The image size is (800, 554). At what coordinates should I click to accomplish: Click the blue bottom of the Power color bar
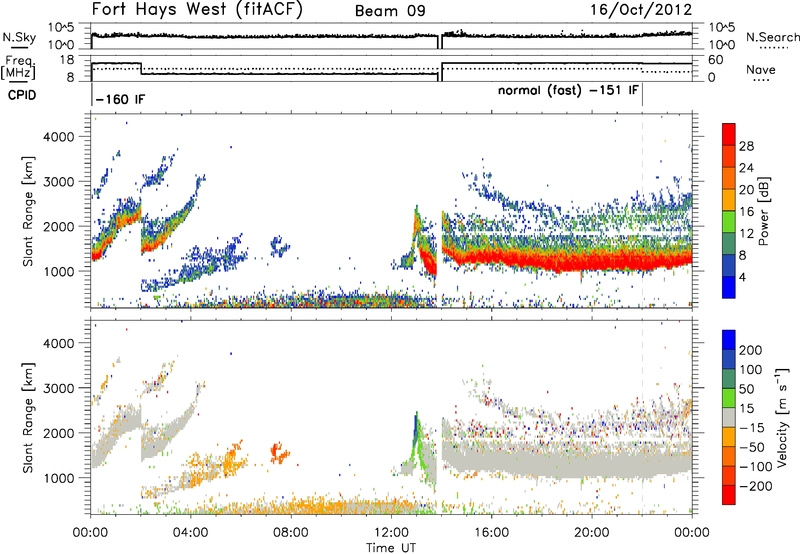(729, 287)
